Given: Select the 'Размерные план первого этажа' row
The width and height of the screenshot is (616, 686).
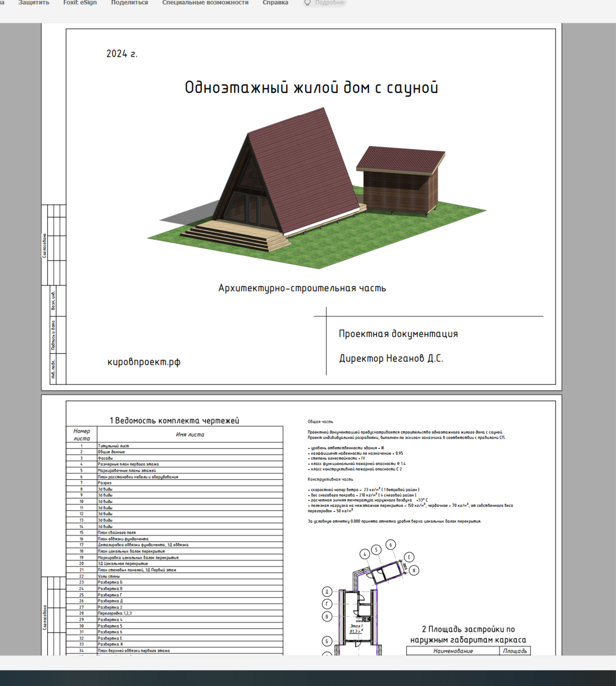Looking at the screenshot, I should point(175,464).
